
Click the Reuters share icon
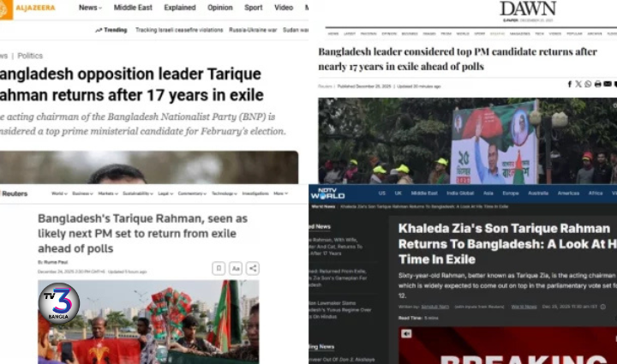(x=253, y=268)
